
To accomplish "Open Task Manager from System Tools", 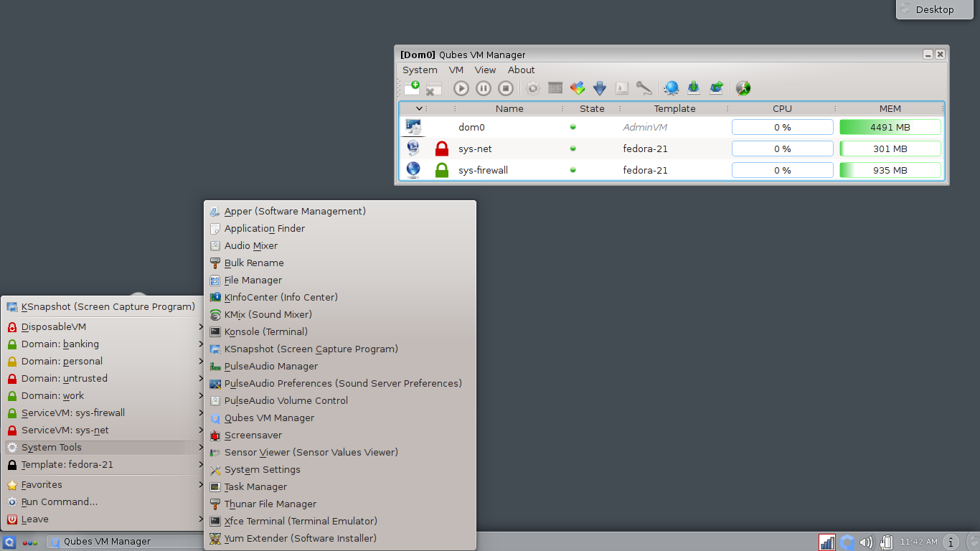I will click(x=340, y=486).
